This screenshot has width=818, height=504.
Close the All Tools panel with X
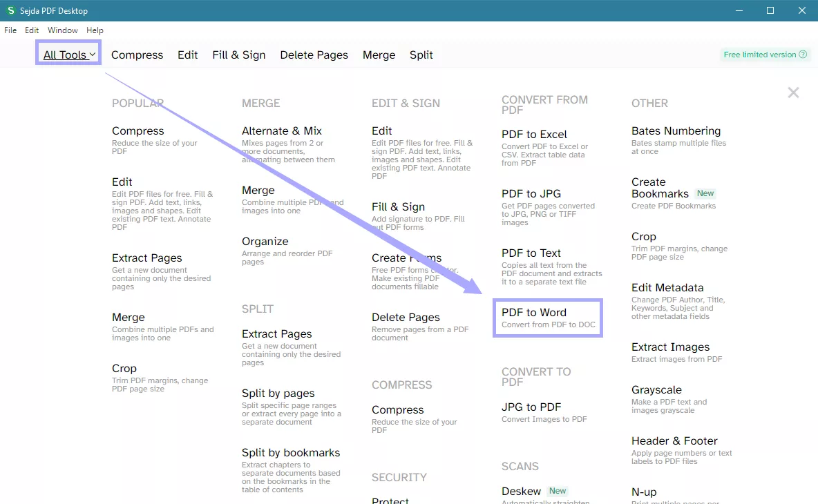click(793, 93)
